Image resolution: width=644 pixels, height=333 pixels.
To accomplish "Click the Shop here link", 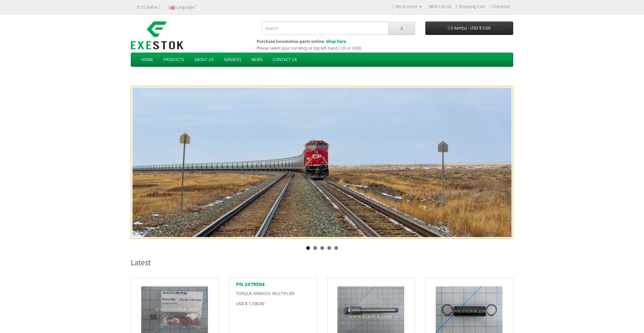I will coord(336,42).
